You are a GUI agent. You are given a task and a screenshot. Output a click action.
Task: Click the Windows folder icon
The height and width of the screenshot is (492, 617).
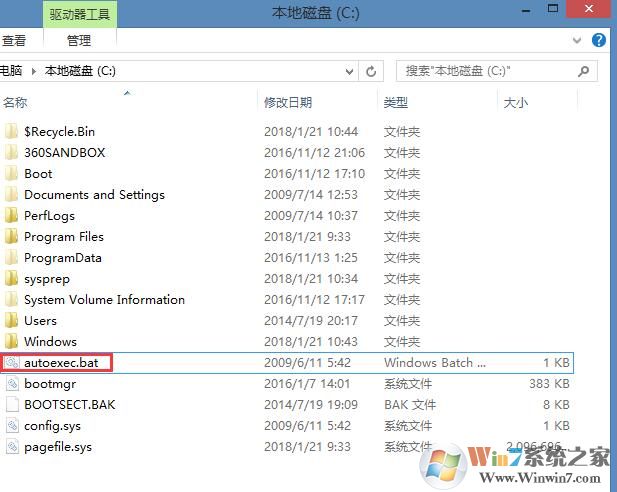point(11,342)
